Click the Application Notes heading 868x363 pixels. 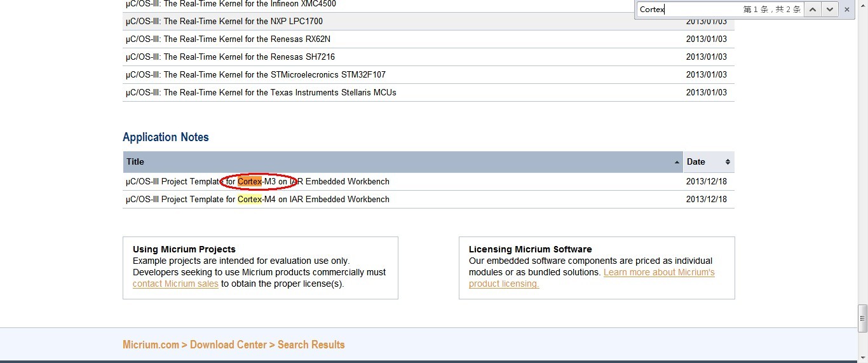click(165, 137)
